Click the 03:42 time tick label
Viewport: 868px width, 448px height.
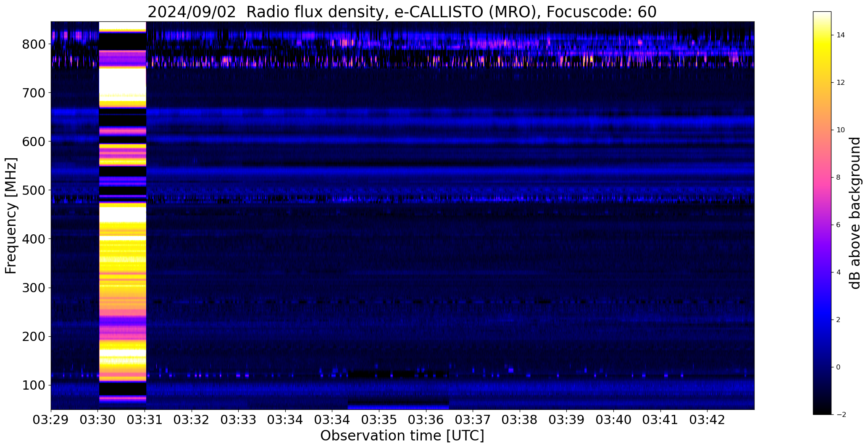[708, 420]
